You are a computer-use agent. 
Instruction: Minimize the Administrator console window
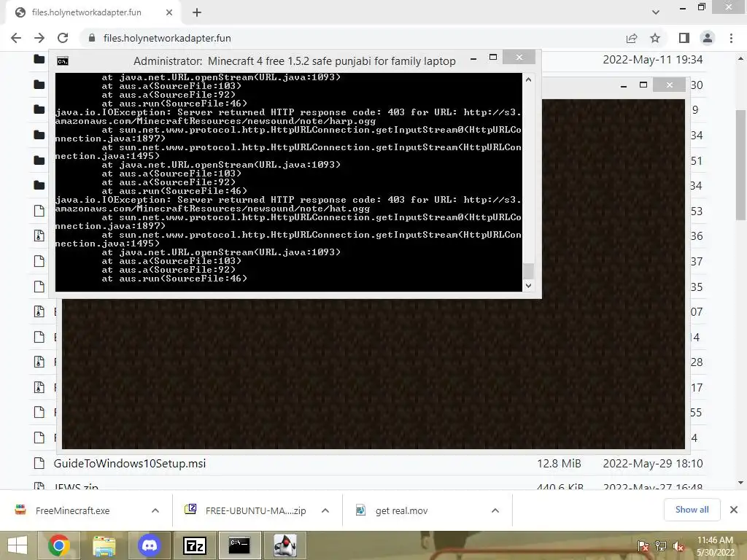pos(473,58)
